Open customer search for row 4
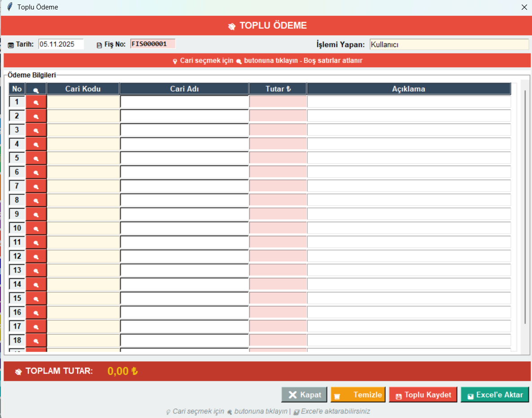The image size is (532, 418). (x=36, y=144)
